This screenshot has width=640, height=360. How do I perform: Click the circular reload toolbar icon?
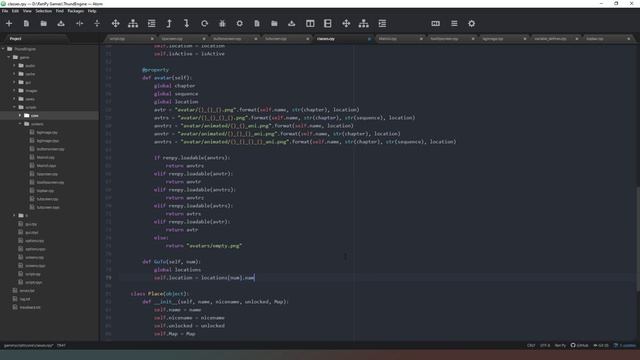204,24
